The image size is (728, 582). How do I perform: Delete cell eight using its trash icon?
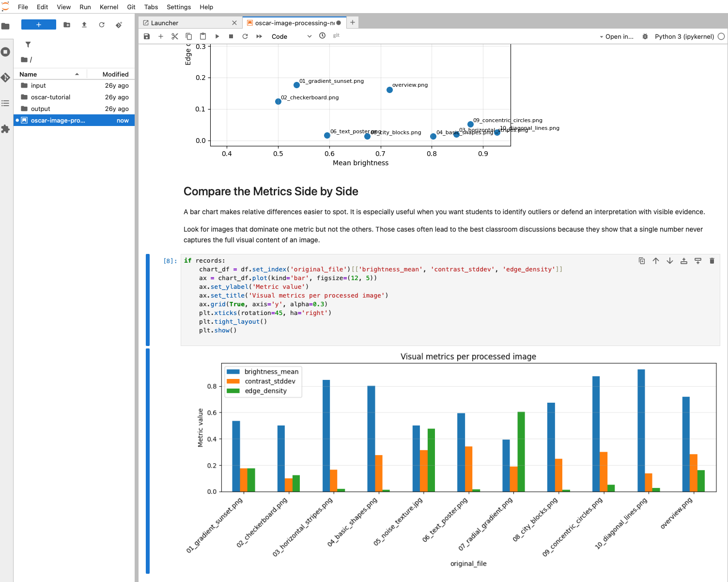click(712, 261)
